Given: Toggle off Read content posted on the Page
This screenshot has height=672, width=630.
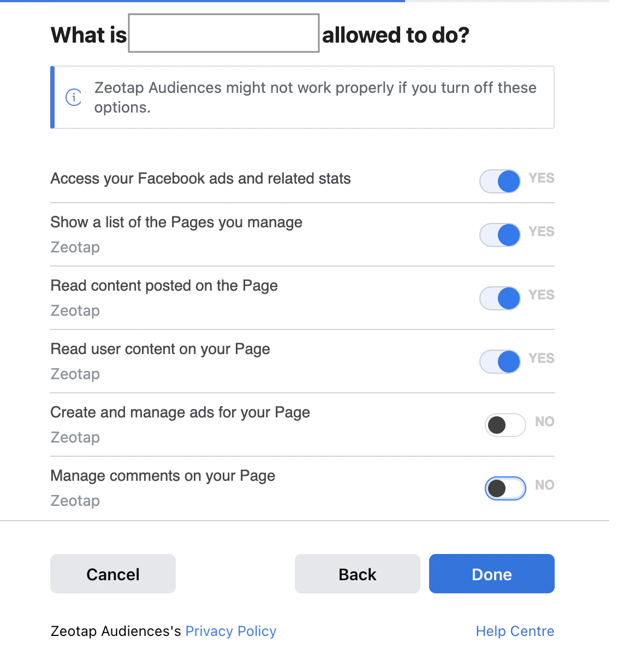Looking at the screenshot, I should point(500,298).
